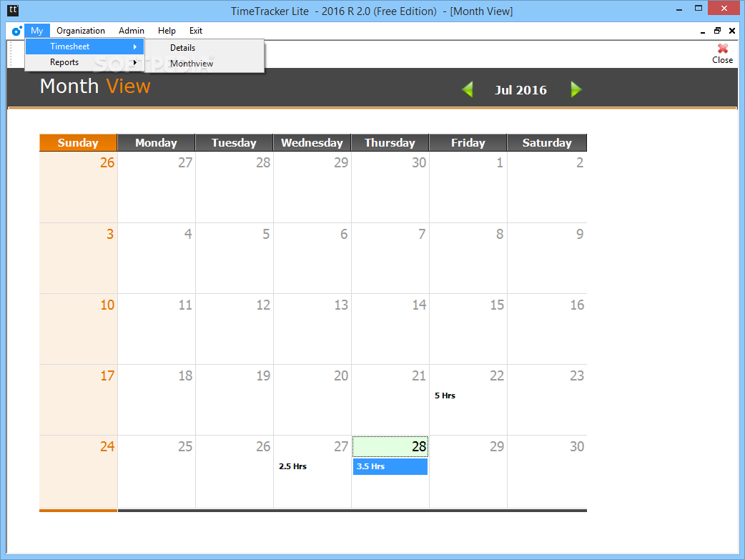Select Sunday July 10 cell
Viewport: 745px width, 560px height.
tap(78, 329)
